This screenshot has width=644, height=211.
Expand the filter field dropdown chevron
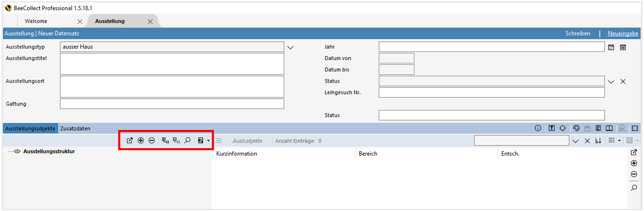576,141
